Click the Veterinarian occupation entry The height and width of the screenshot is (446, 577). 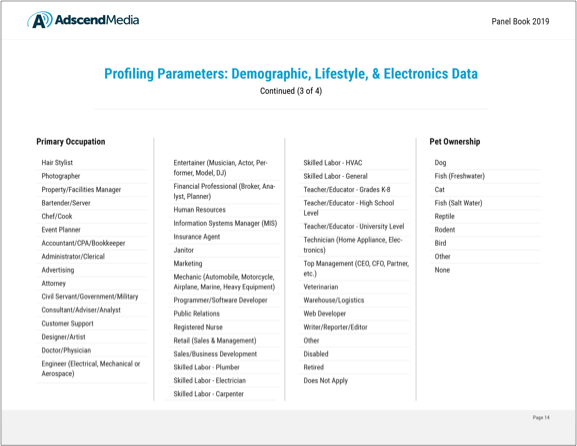click(321, 287)
